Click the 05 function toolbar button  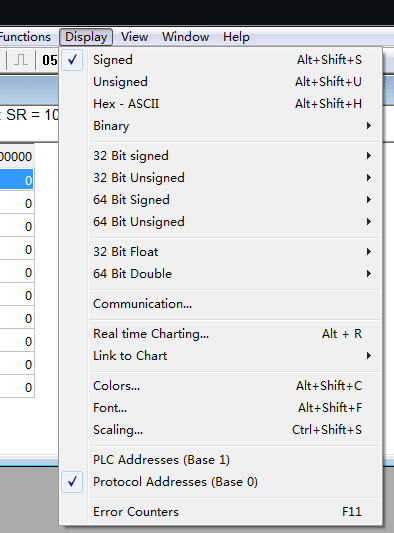pyautogui.click(x=49, y=60)
